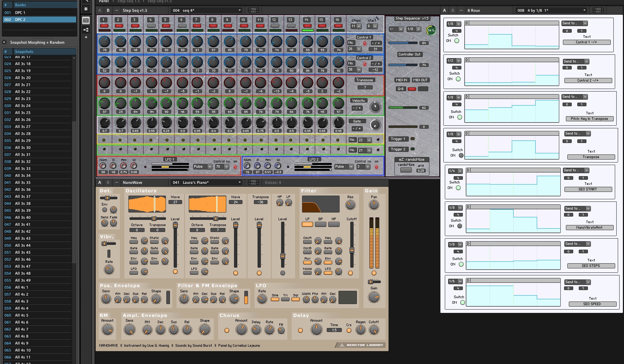Select snapshot 056 All 4s 1
Image resolution: width=624 pixels, height=364 pixels.
[x=37, y=287]
